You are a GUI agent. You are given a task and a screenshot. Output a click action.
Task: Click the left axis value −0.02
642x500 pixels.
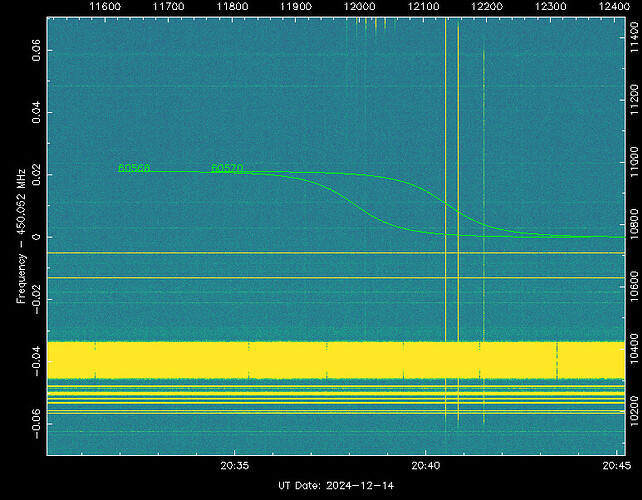coord(36,300)
